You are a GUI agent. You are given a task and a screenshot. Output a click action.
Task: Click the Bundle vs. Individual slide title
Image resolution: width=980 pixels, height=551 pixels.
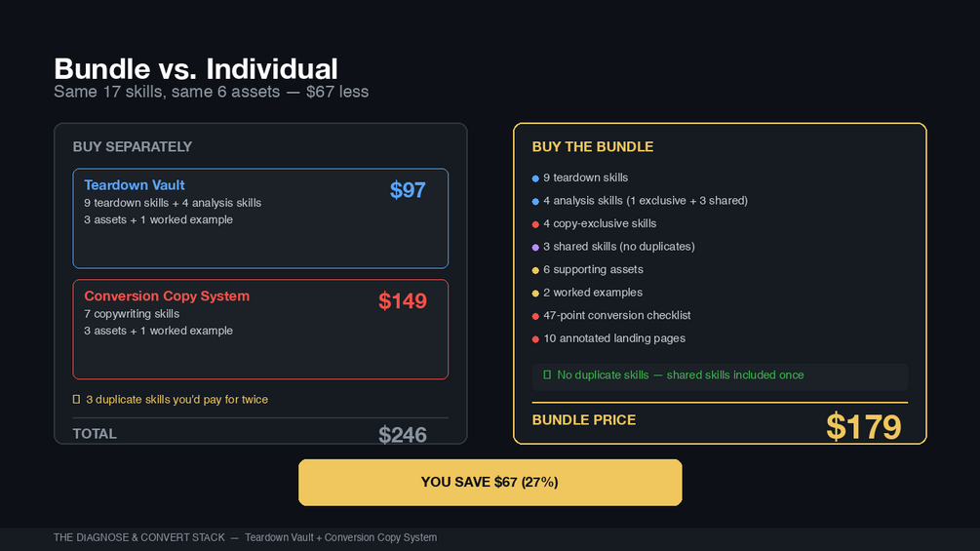[196, 69]
